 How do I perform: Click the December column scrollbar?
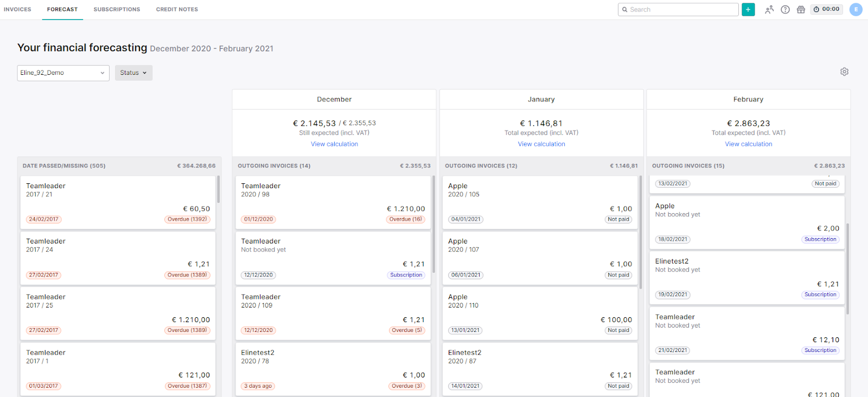433,224
